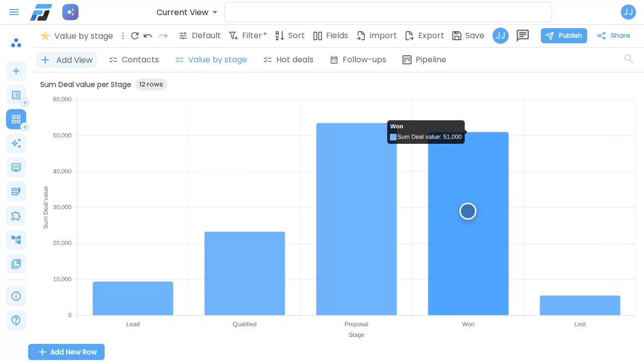The width and height of the screenshot is (644, 362).
Task: Switch to the Pipeline tab
Action: pos(424,60)
